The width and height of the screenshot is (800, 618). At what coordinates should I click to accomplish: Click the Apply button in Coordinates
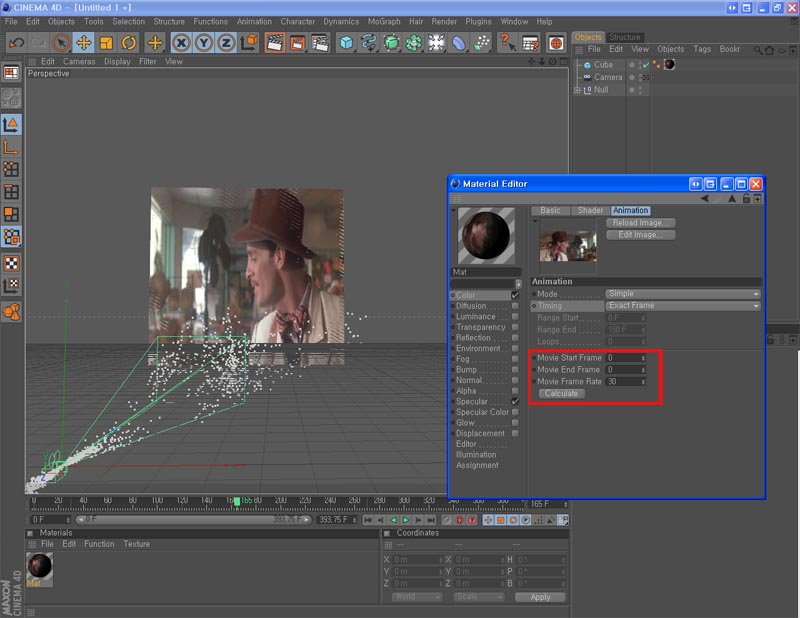[x=540, y=597]
